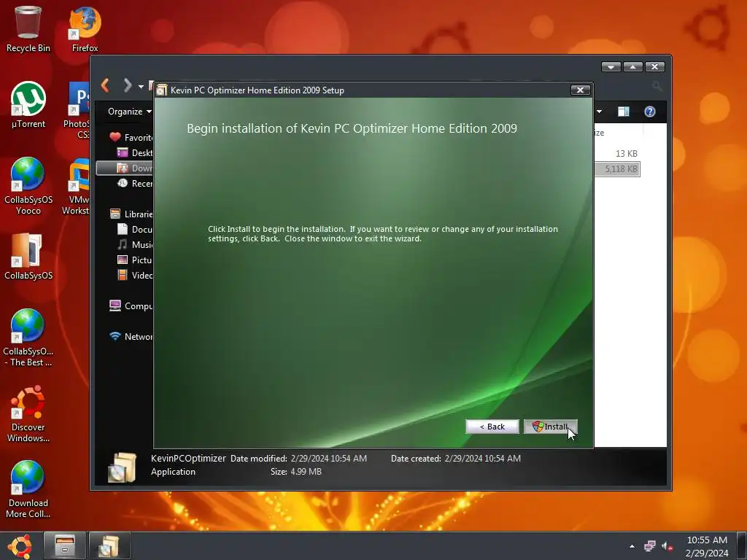The height and width of the screenshot is (560, 747).
Task: Toggle the Explorer preview pane icon
Action: 624,112
